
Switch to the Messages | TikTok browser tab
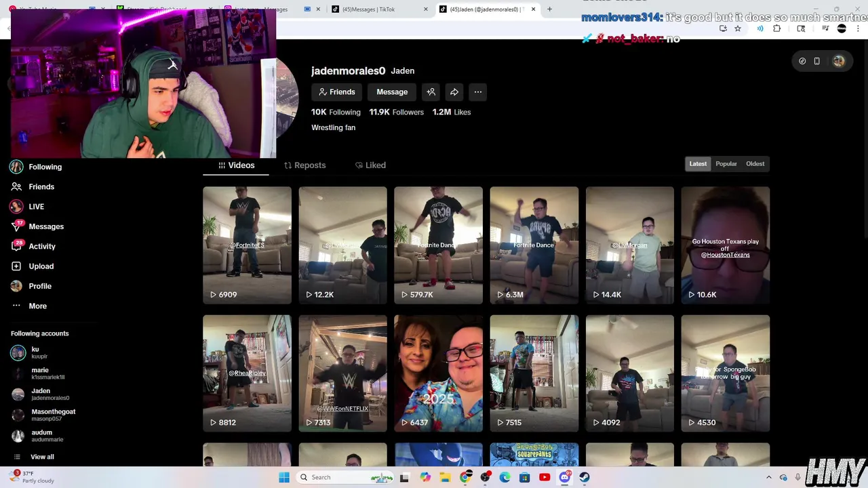(380, 9)
